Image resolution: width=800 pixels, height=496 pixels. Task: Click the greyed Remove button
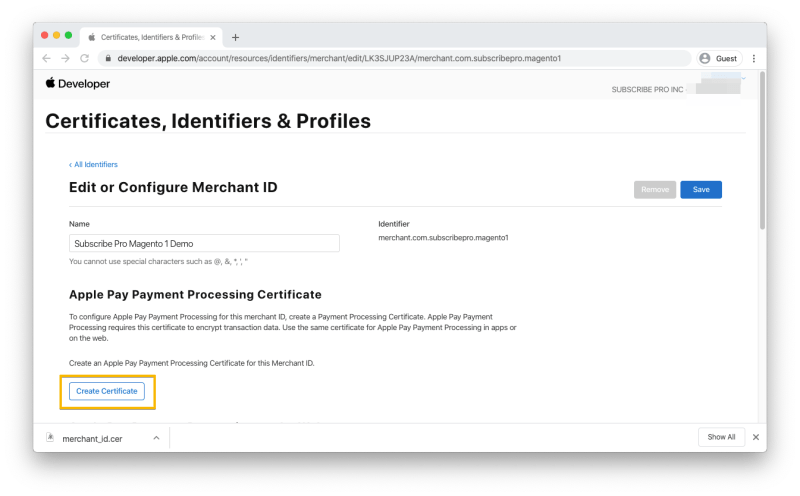[655, 189]
